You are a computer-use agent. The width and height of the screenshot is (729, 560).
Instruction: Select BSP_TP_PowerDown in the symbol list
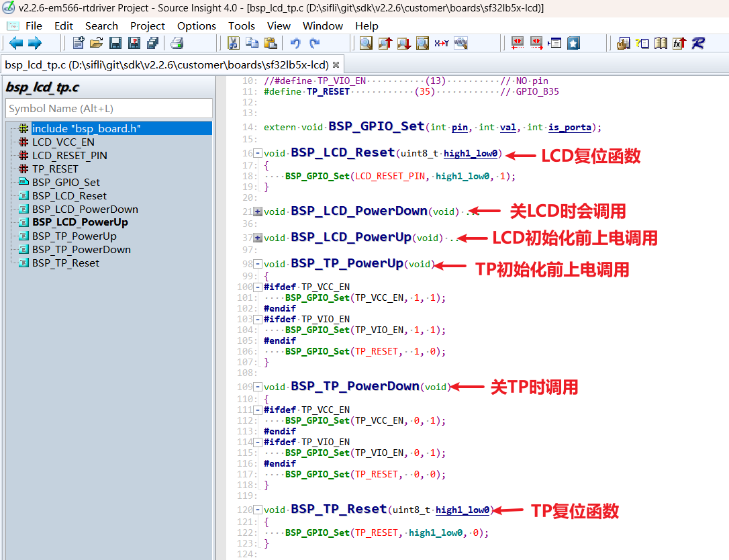coord(81,250)
